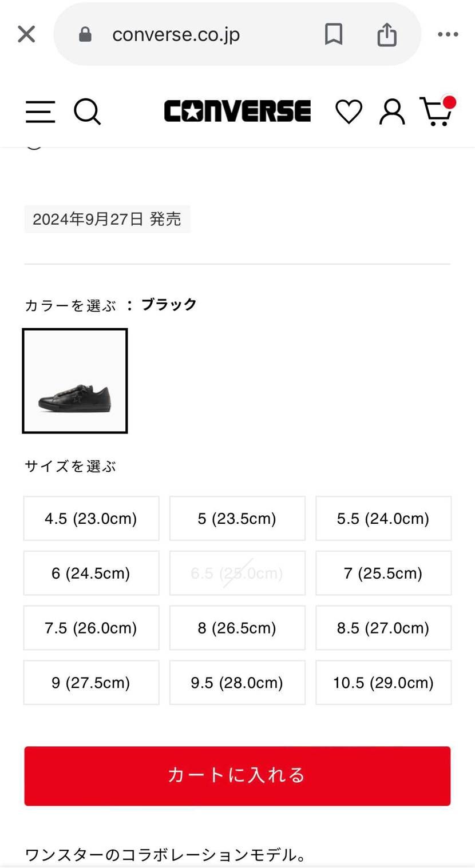Open the account profile icon
Viewport: 475px width, 868px height.
[392, 112]
